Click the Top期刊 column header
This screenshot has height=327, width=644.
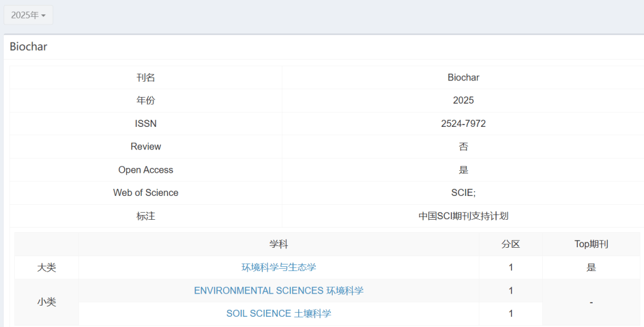pyautogui.click(x=591, y=245)
